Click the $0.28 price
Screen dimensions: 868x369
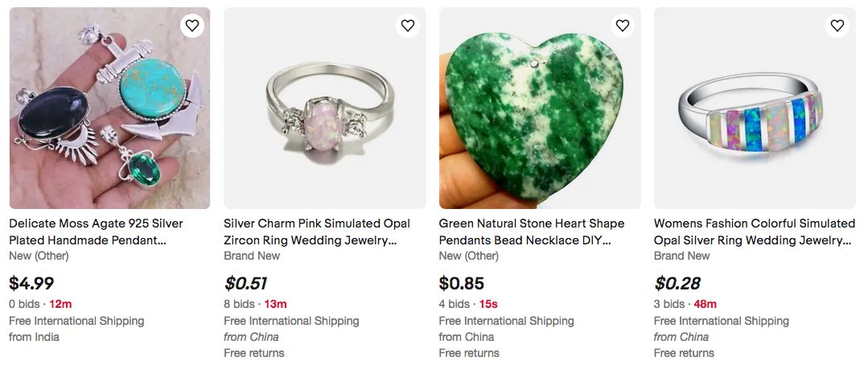(x=677, y=283)
